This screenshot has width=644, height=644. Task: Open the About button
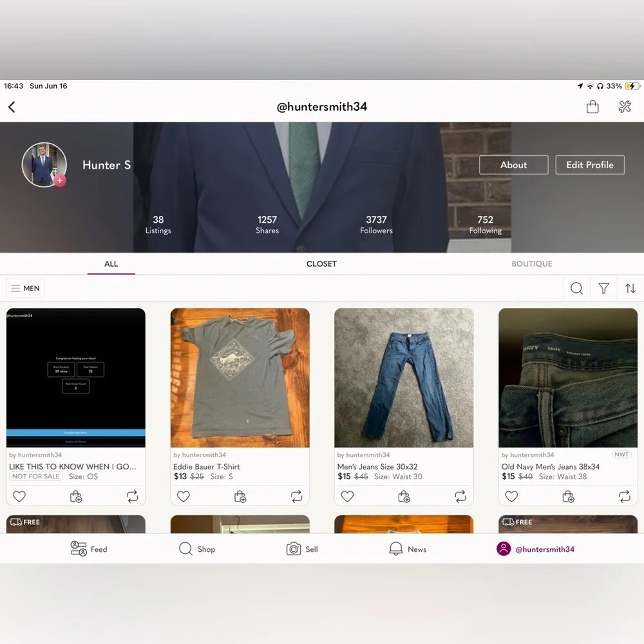(513, 165)
